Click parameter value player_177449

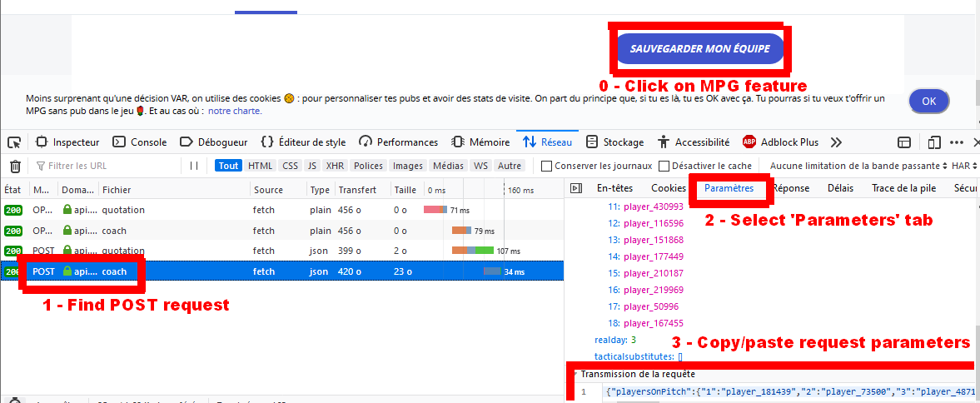click(x=654, y=256)
